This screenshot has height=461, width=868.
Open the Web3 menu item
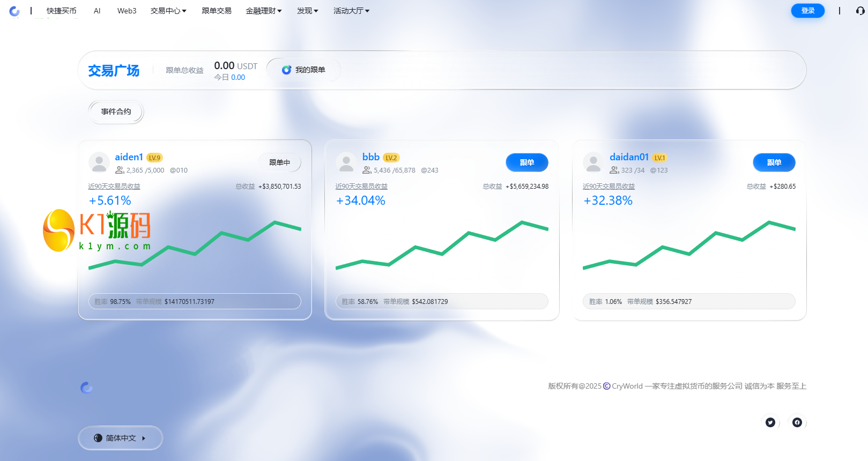tap(127, 11)
